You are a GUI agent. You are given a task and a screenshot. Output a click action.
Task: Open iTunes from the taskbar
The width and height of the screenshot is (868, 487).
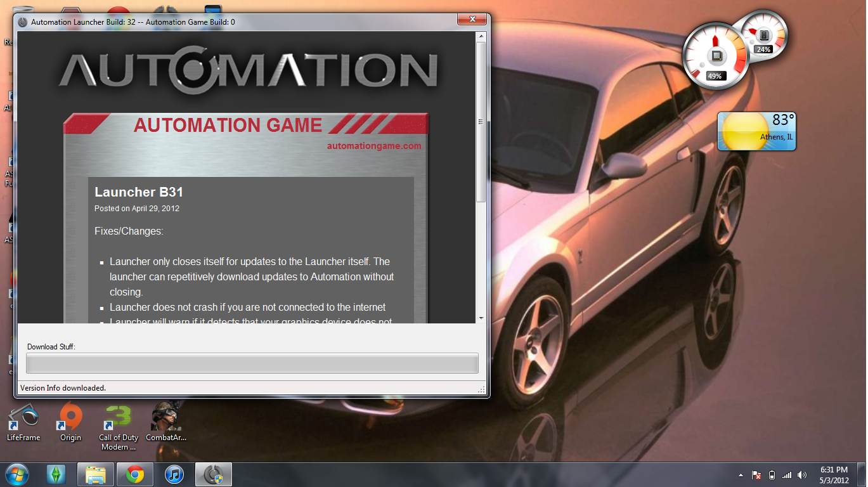pyautogui.click(x=174, y=474)
